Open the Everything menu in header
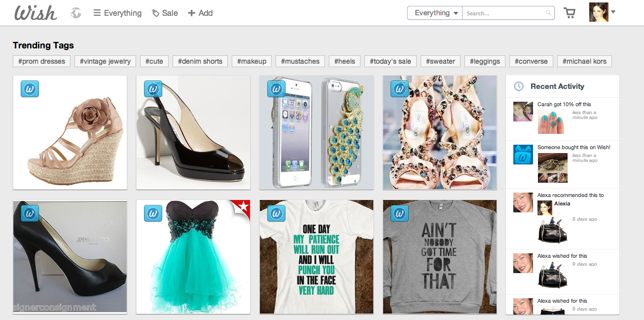This screenshot has width=644, height=320. pos(117,13)
